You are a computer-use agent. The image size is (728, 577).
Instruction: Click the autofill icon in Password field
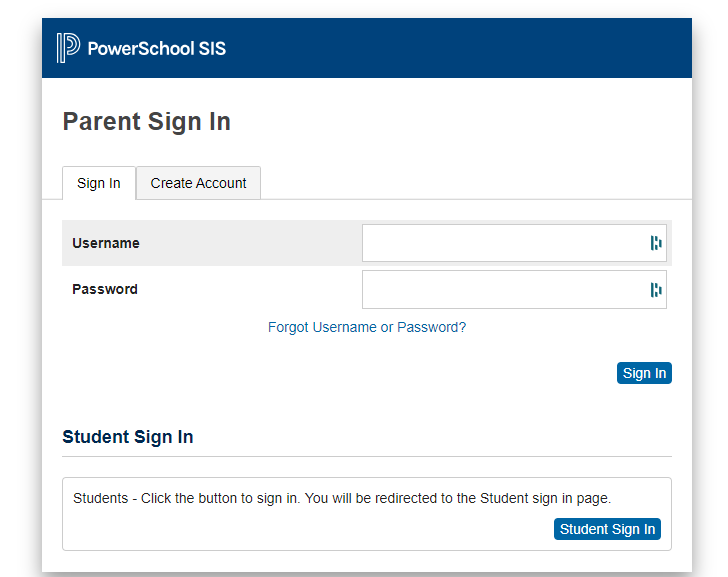656,290
